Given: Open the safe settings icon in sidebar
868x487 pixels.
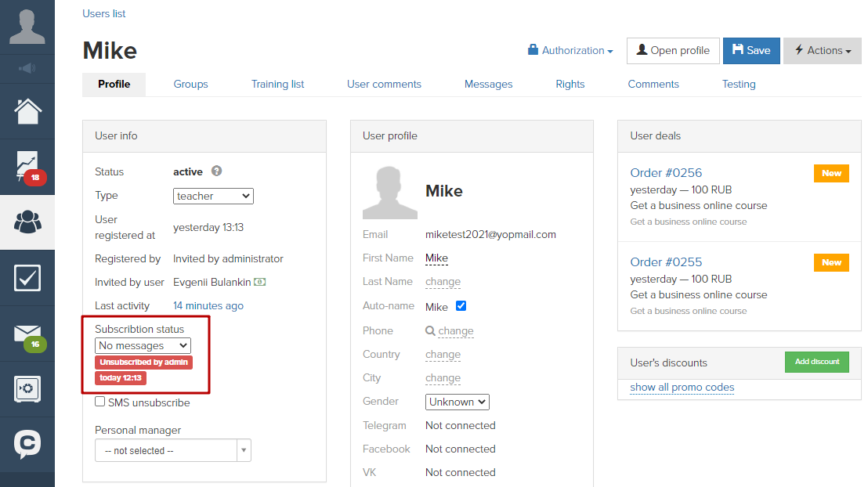Looking at the screenshot, I should click(x=27, y=389).
